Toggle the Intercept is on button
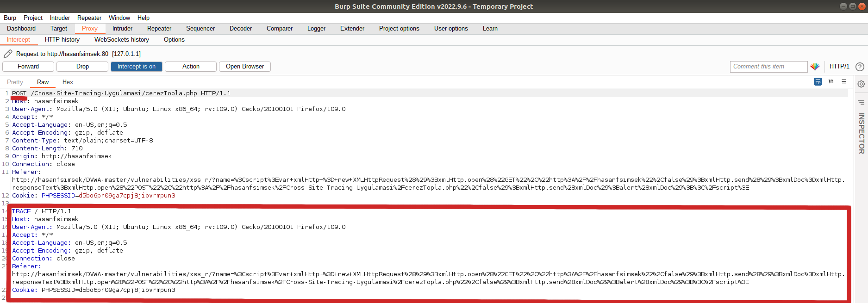The image size is (868, 303). 137,67
